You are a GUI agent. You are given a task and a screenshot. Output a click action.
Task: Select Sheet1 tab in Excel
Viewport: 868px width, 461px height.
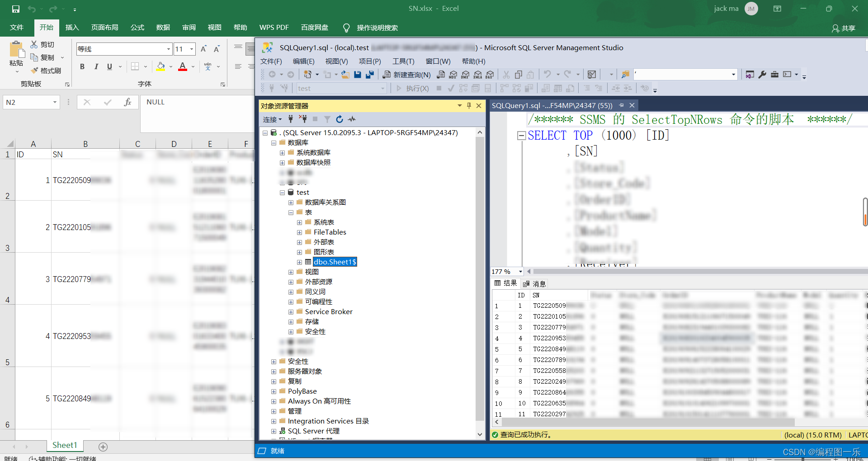pyautogui.click(x=65, y=445)
